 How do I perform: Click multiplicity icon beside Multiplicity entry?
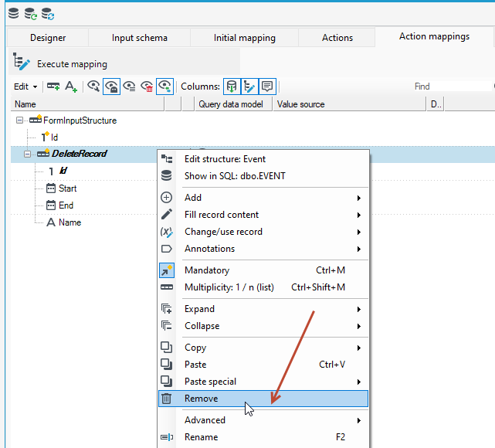167,287
